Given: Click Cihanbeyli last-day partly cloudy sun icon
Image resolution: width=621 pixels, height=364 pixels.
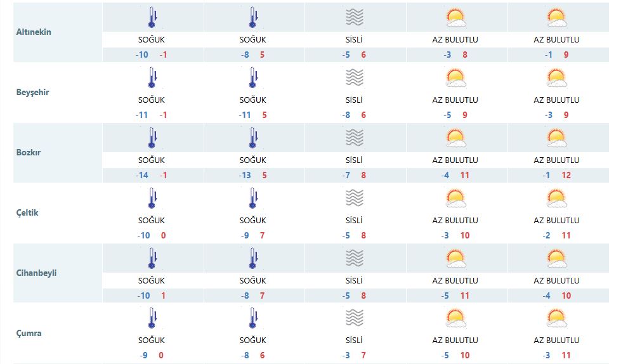Looking at the screenshot, I should point(557,258).
